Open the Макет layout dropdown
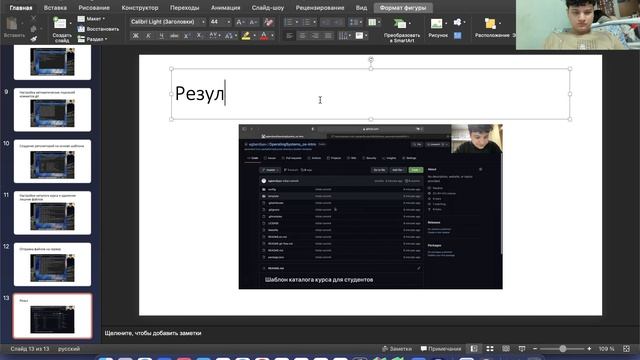640x360 pixels. click(91, 19)
